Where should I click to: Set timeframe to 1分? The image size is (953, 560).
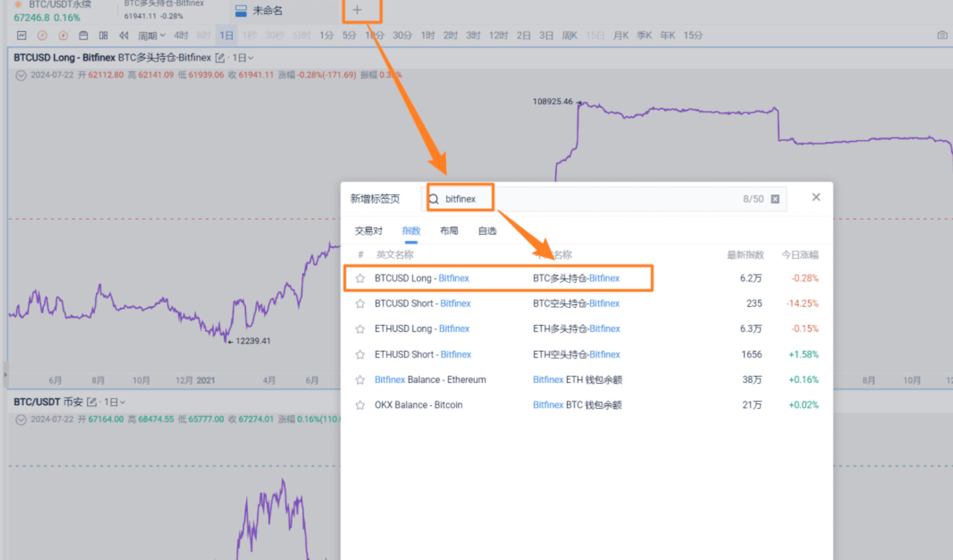(326, 35)
